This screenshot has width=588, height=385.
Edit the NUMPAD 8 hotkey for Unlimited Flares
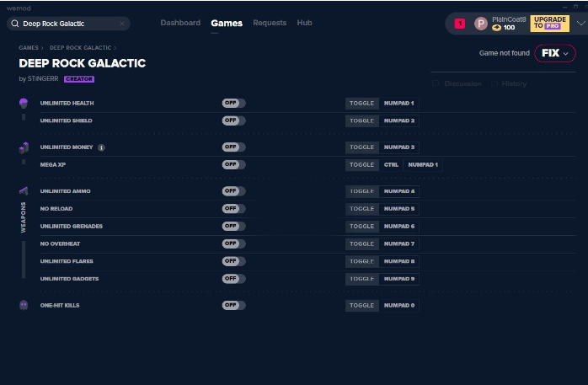[x=399, y=261]
